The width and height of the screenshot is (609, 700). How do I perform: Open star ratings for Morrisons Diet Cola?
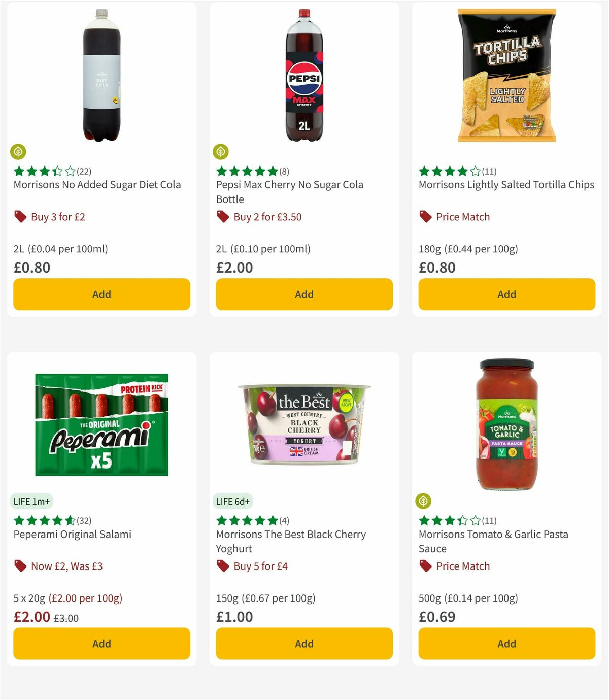click(41, 171)
